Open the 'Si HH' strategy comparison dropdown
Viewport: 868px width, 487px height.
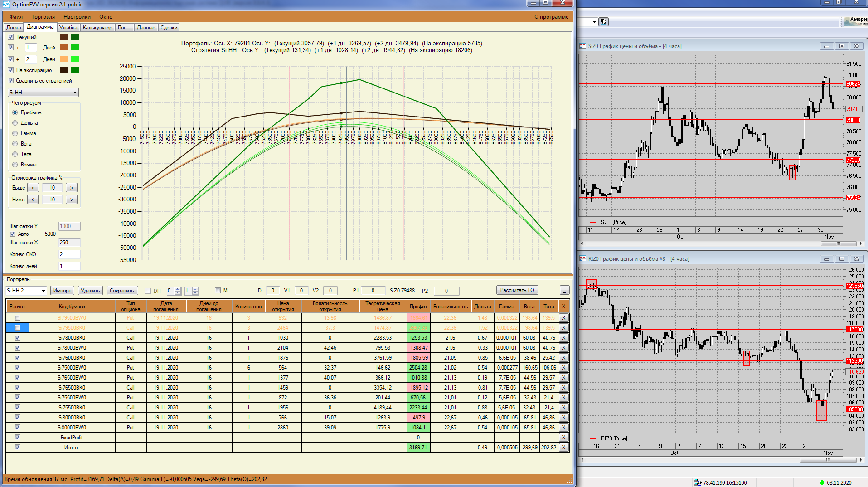coord(75,93)
